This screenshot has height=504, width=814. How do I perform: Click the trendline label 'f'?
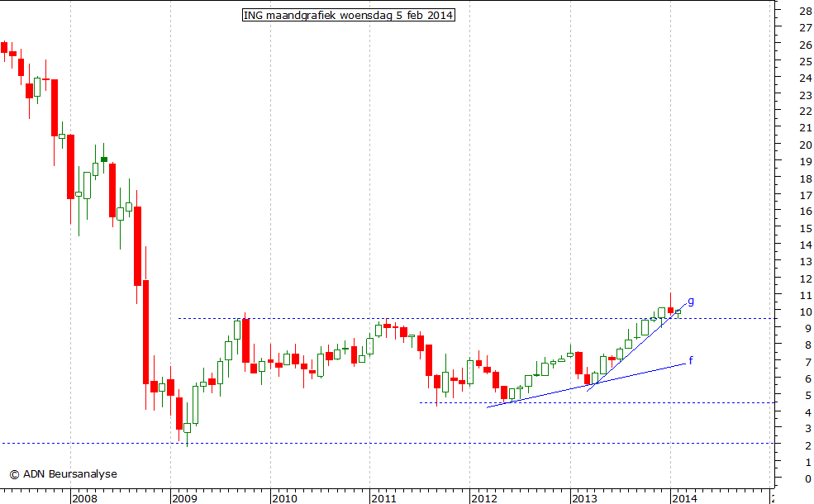click(690, 360)
